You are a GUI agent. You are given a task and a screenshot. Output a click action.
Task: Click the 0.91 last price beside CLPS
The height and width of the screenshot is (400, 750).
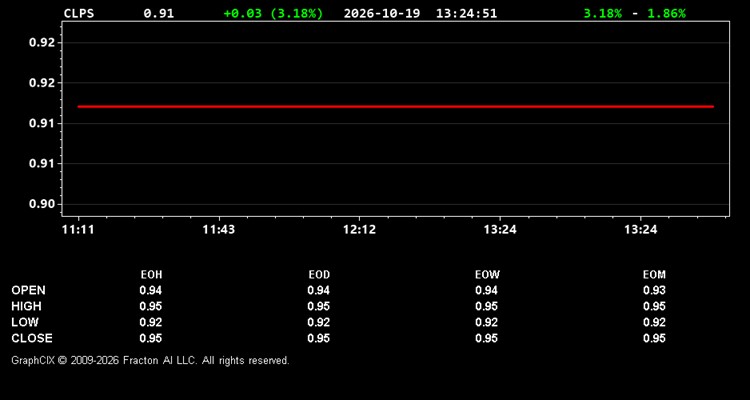pyautogui.click(x=159, y=13)
